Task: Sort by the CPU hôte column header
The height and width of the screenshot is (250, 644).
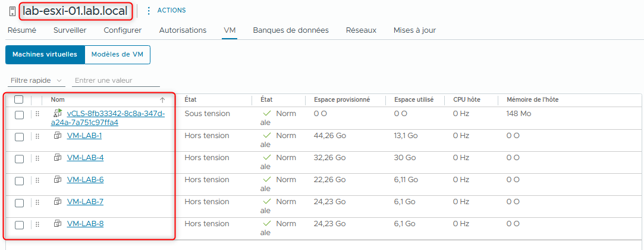Action: (467, 99)
